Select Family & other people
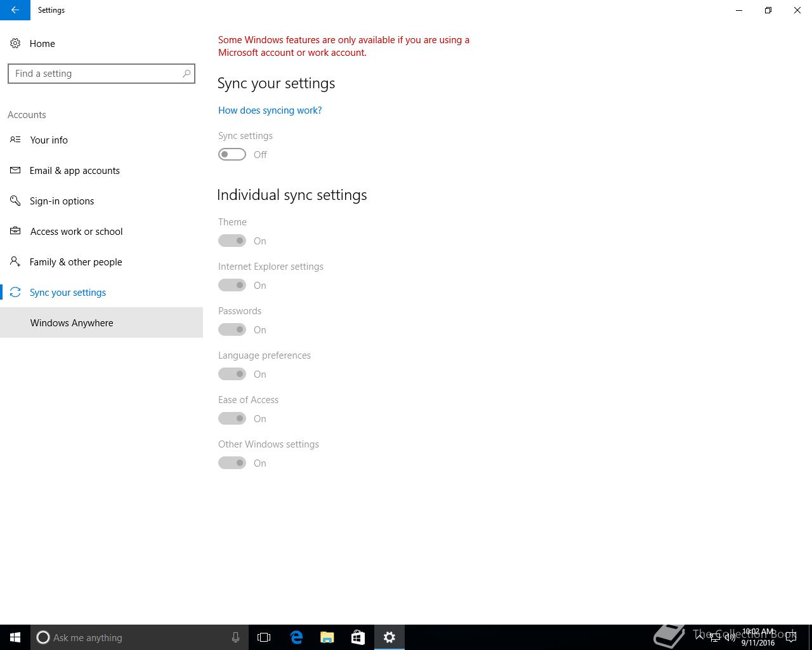 (101, 262)
